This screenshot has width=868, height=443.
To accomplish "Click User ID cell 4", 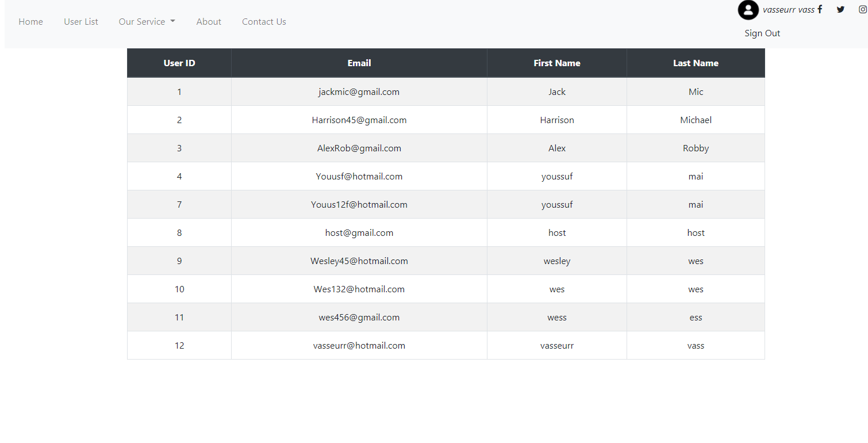I will pyautogui.click(x=179, y=177).
